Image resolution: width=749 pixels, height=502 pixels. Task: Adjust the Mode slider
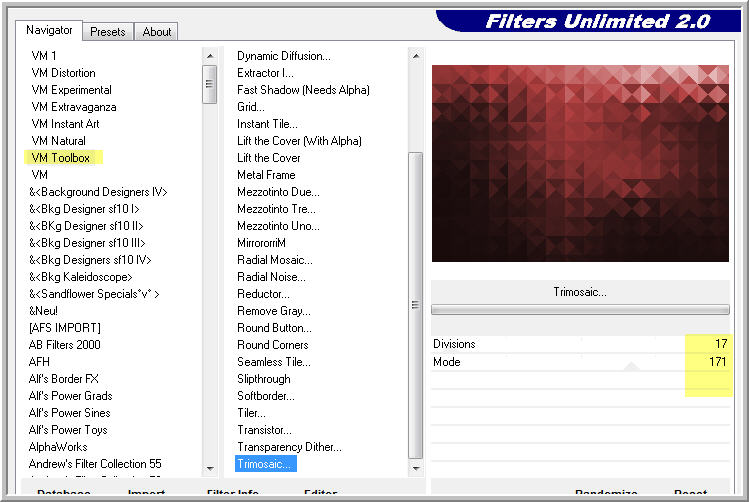tap(560, 362)
